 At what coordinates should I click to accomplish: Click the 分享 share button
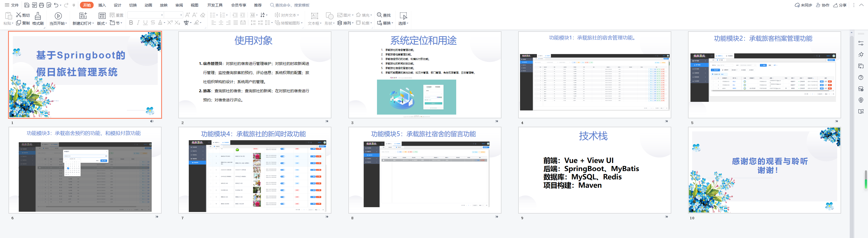[x=840, y=5]
